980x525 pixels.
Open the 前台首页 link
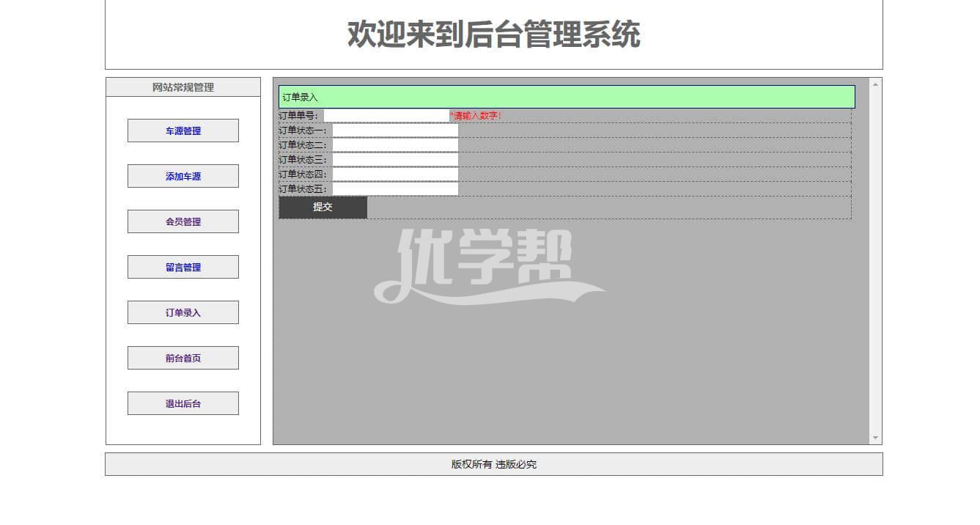pyautogui.click(x=183, y=358)
